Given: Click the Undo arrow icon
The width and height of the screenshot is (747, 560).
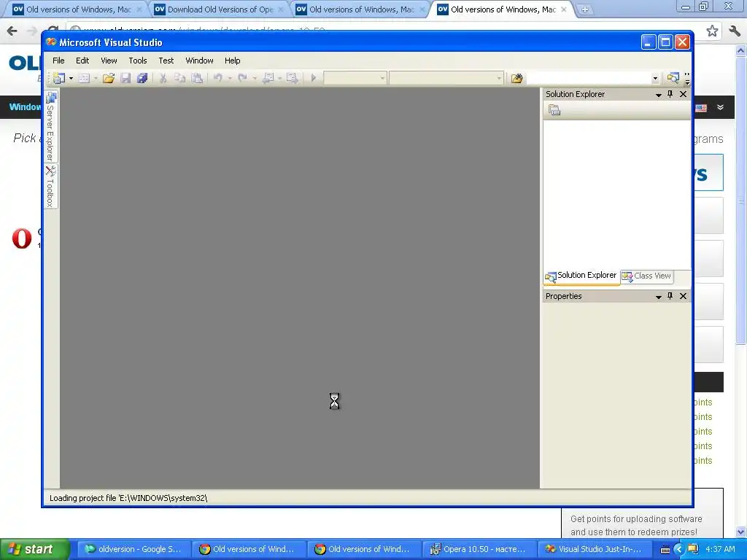Looking at the screenshot, I should tap(217, 78).
